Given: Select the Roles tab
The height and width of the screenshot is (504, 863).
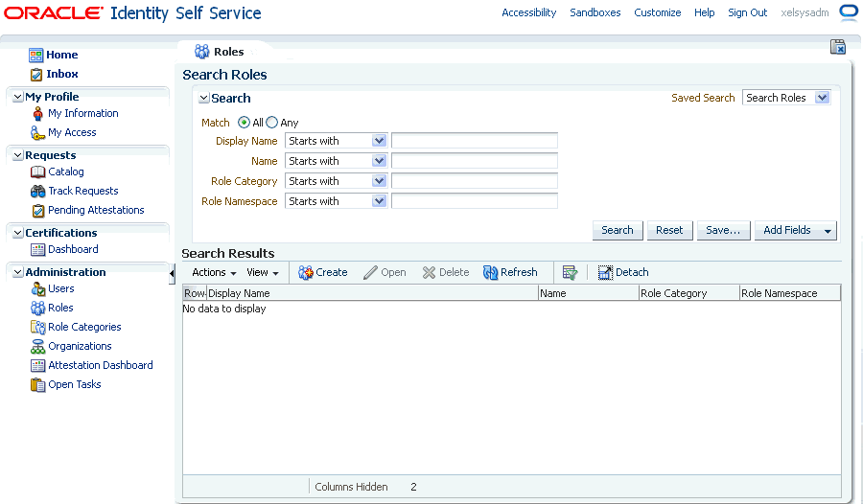Looking at the screenshot, I should pos(228,52).
